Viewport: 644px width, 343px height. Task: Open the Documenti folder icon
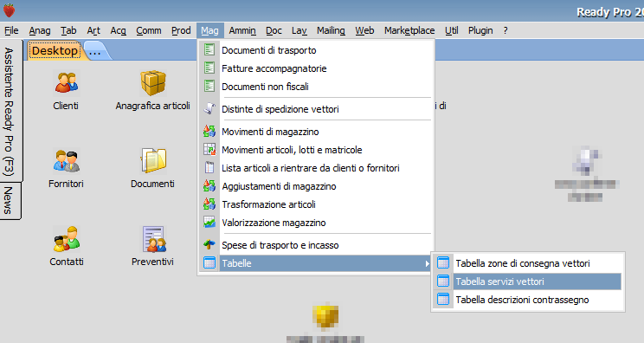153,160
